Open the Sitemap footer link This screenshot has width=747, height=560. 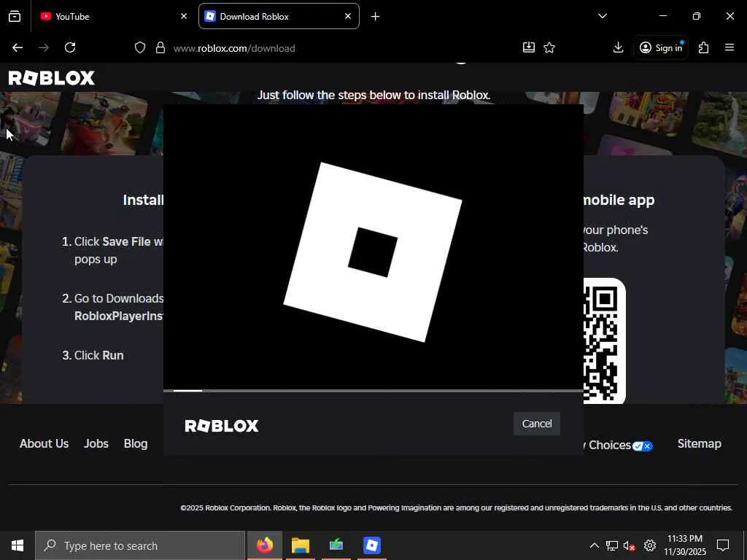pos(700,444)
